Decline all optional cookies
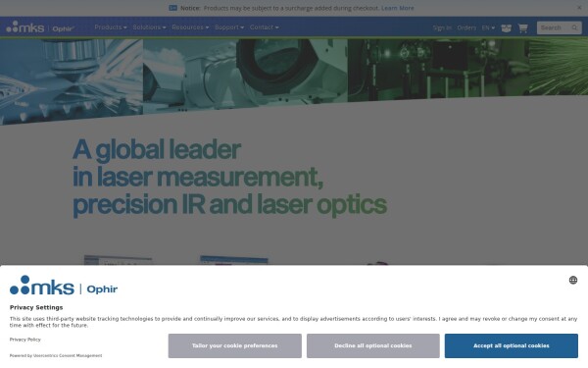The height and width of the screenshot is (368, 588). click(372, 345)
